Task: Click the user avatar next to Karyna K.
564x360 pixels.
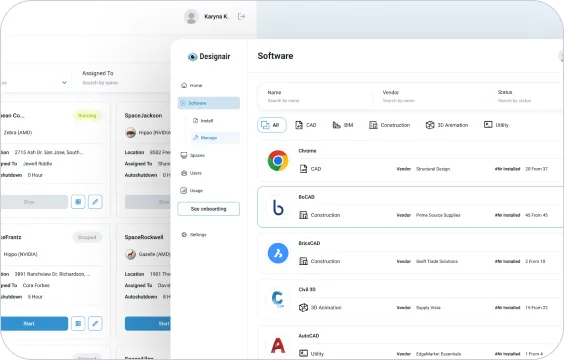Action: coord(191,17)
